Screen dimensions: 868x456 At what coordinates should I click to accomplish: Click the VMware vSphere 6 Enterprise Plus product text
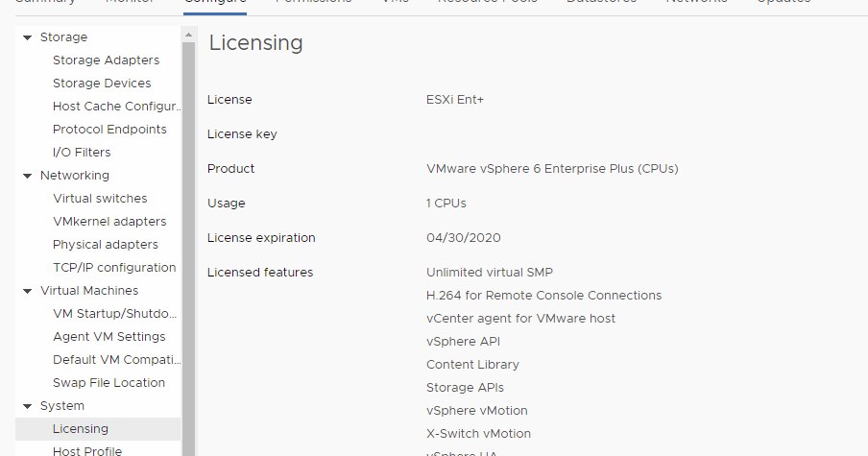[x=552, y=169]
